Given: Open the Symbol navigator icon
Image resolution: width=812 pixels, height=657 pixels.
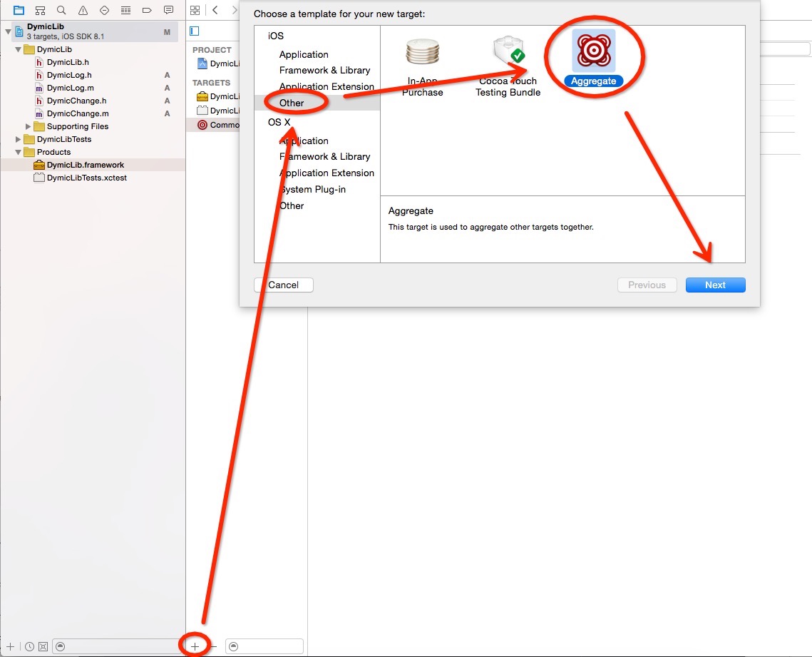Looking at the screenshot, I should coord(39,10).
